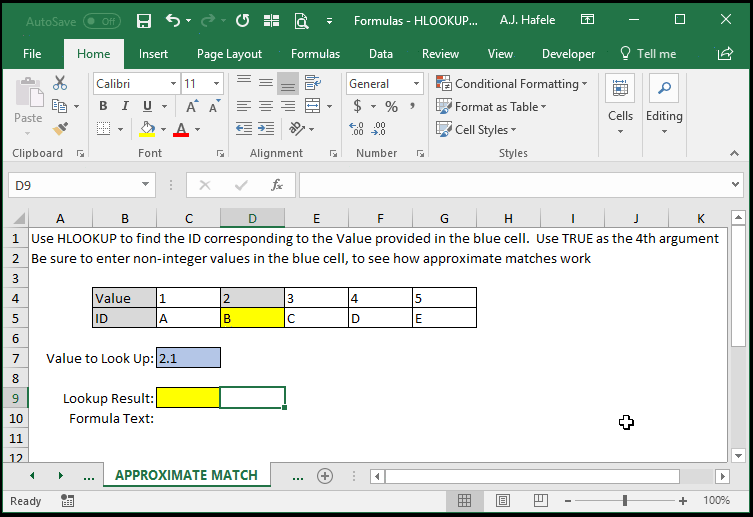Screen dimensions: 753x517
Task: Add a new sheet with the plus icon
Action: tap(325, 476)
